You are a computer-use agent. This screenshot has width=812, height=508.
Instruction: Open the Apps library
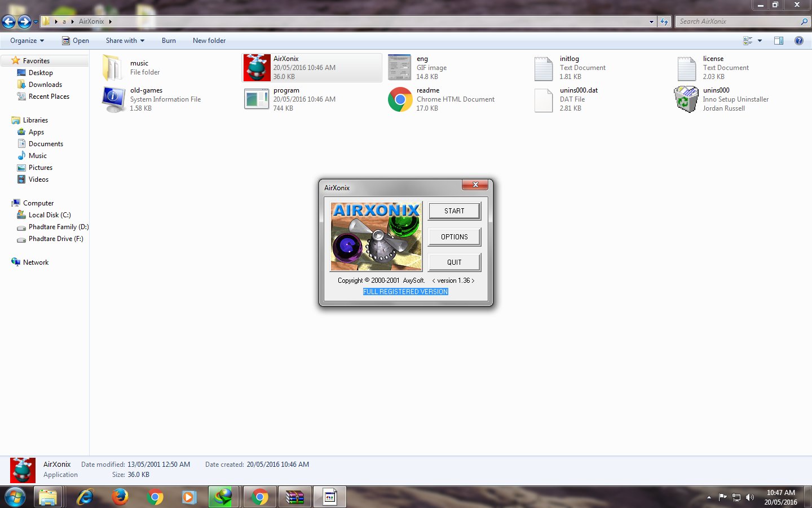[36, 132]
